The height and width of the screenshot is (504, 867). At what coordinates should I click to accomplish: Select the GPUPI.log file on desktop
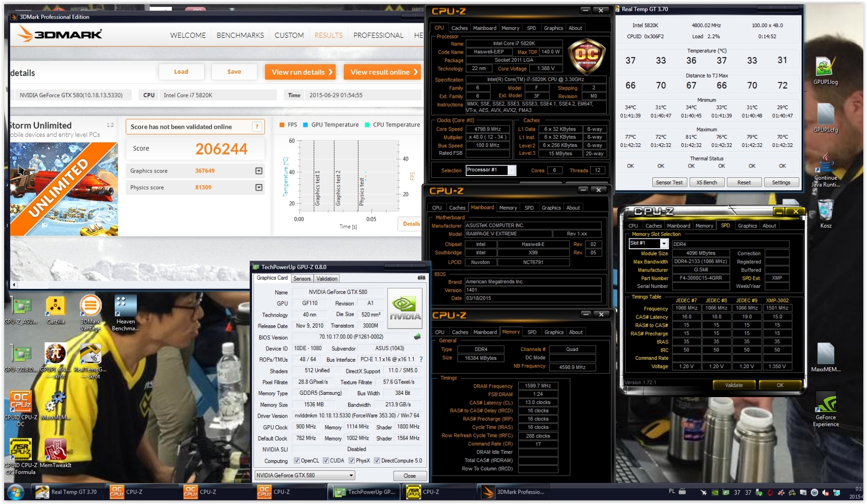click(825, 71)
